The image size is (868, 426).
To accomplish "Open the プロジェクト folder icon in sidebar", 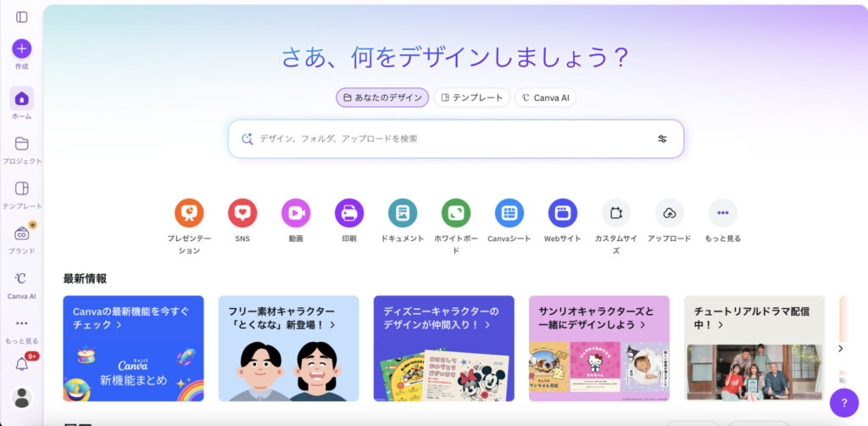I will coord(21,144).
